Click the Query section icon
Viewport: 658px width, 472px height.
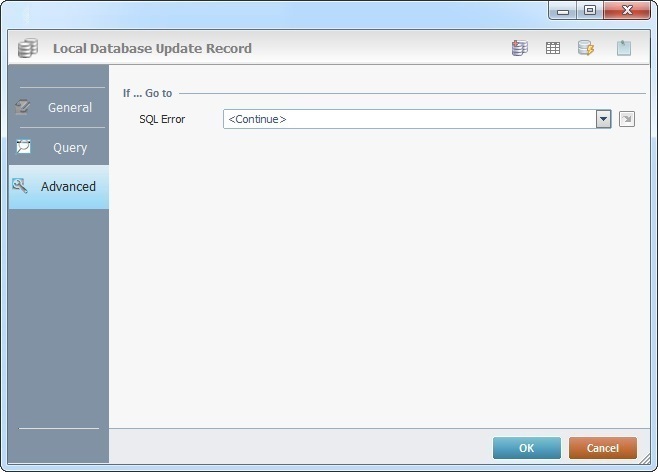(22, 147)
